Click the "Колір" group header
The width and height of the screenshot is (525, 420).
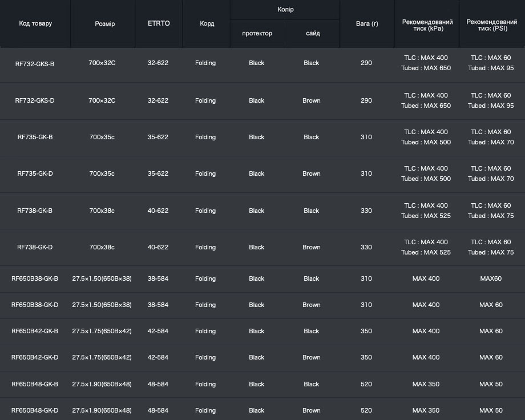[x=285, y=10]
